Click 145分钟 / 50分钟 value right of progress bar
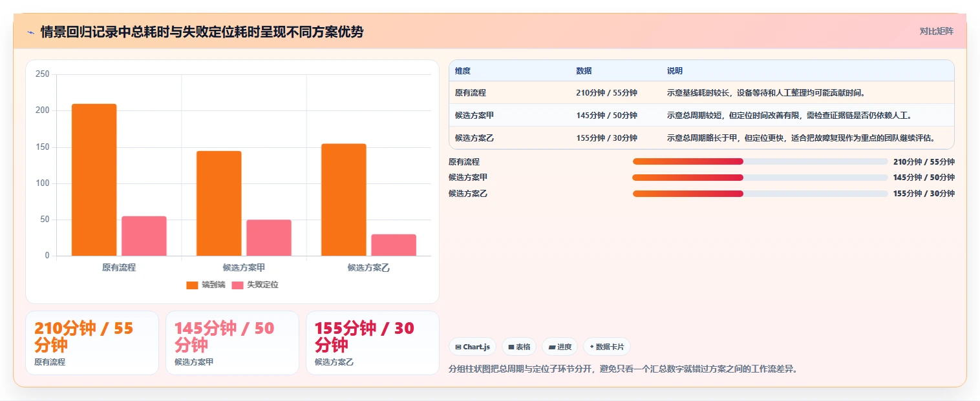The width and height of the screenshot is (980, 401). (x=924, y=178)
